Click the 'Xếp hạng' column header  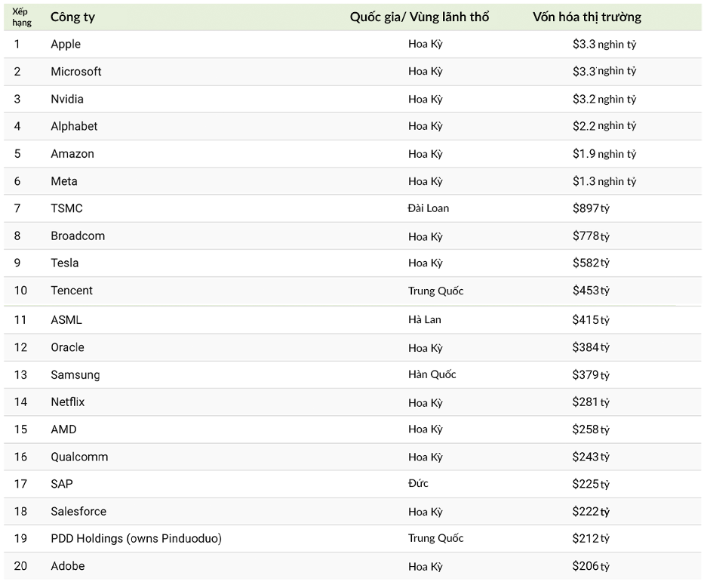[x=22, y=17]
